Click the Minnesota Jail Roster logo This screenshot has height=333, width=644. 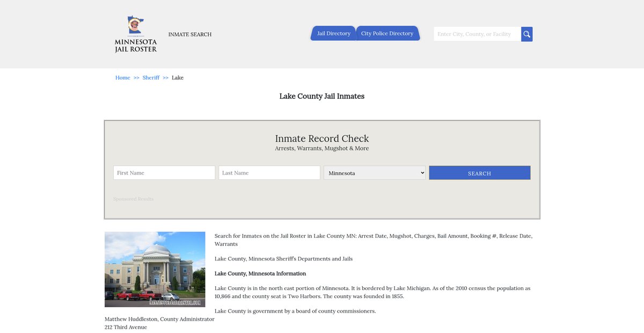coord(136,34)
